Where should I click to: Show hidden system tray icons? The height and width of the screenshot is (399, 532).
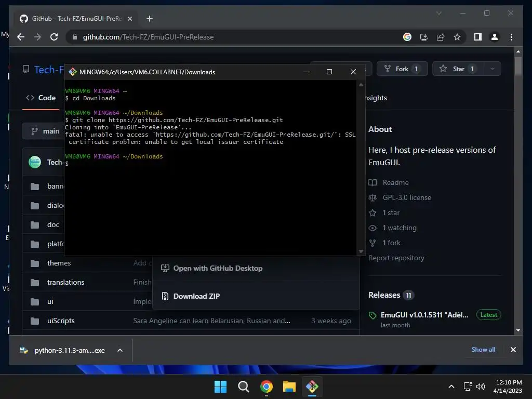(451, 387)
